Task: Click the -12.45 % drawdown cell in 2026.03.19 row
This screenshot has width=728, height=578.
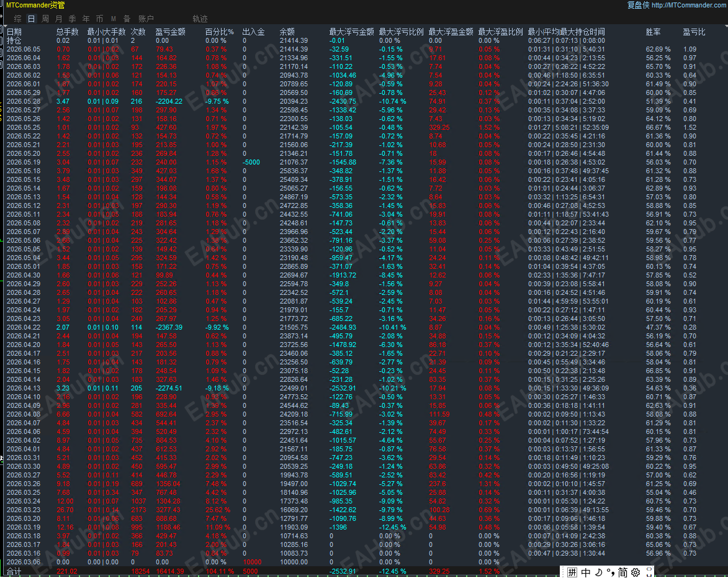Action: tap(393, 527)
